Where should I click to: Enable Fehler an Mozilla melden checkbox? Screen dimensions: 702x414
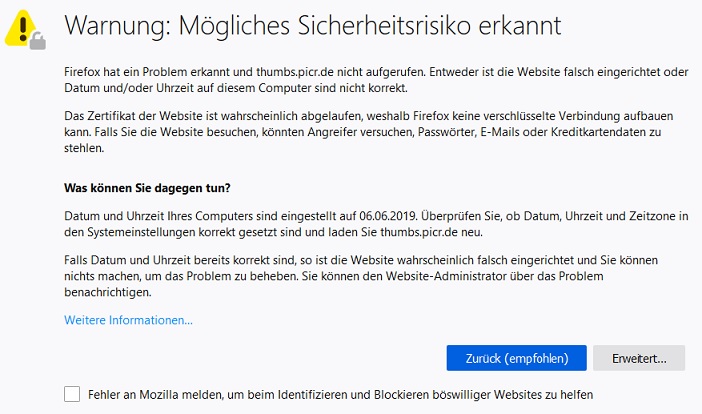tap(72, 394)
